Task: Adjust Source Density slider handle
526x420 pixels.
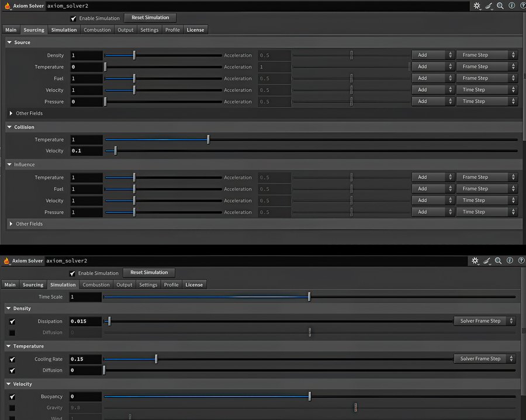Action: click(x=134, y=55)
